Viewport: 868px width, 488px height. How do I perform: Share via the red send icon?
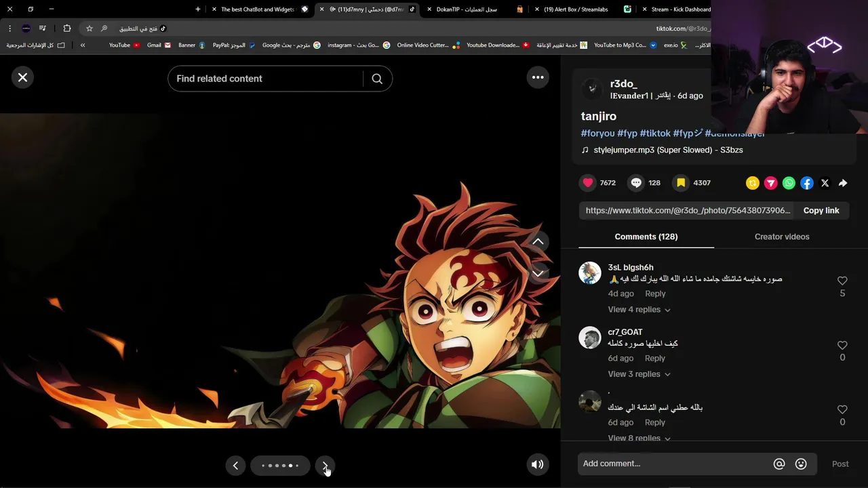point(771,183)
